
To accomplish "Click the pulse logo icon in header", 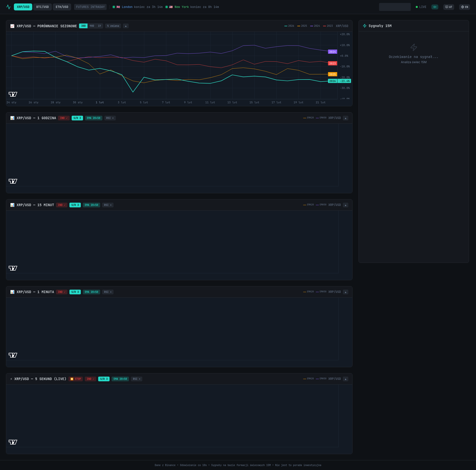I will click(8, 7).
